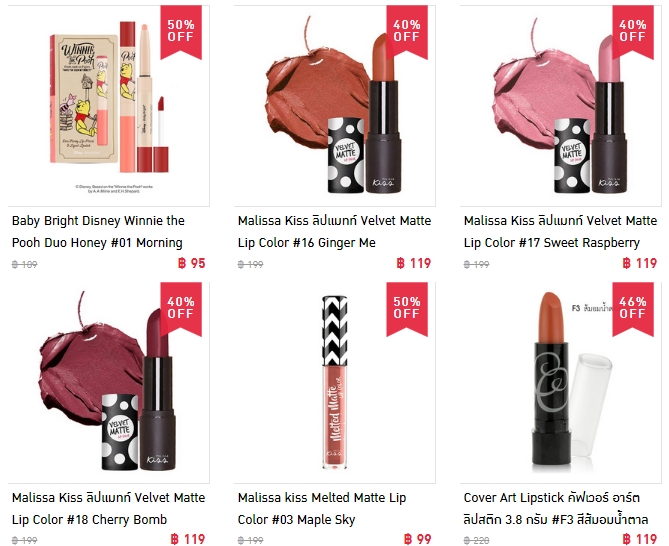The image size is (669, 546).
Task: Open the Sweet Raspberry lipstick product image
Action: [x=561, y=106]
